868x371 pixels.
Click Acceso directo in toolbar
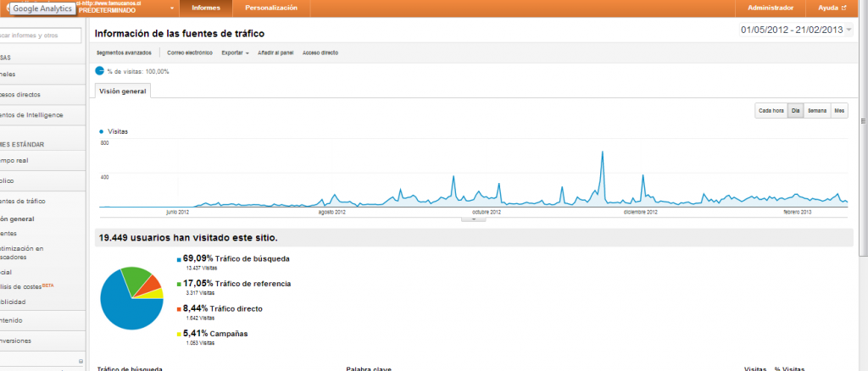tap(320, 53)
